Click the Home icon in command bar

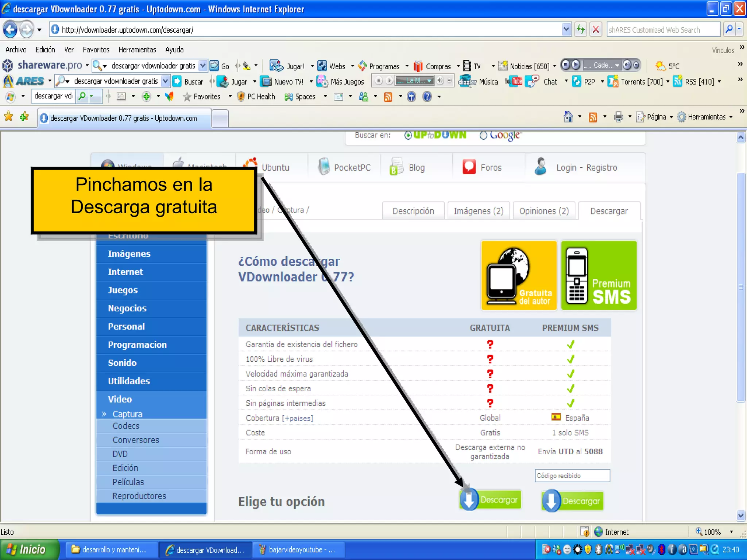[x=568, y=117]
